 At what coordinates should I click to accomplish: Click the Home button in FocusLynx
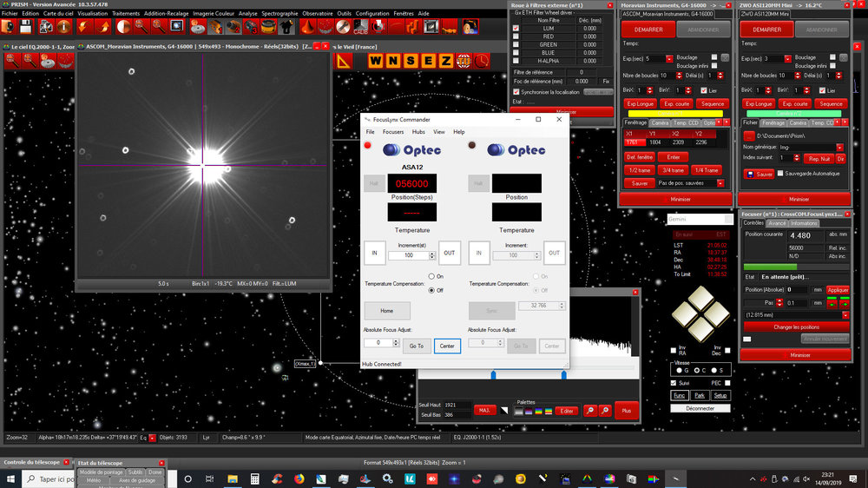[x=387, y=311]
